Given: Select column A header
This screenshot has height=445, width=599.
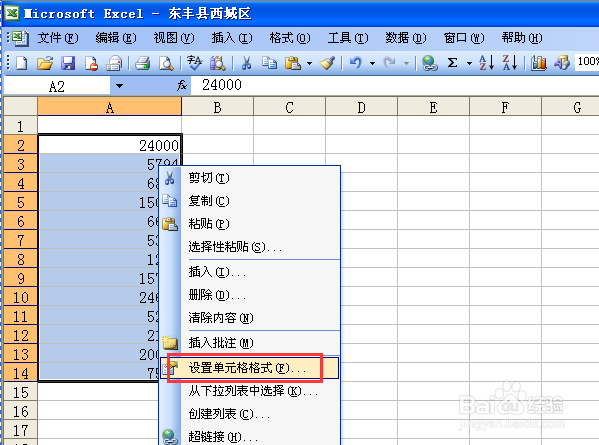Looking at the screenshot, I should [x=110, y=107].
